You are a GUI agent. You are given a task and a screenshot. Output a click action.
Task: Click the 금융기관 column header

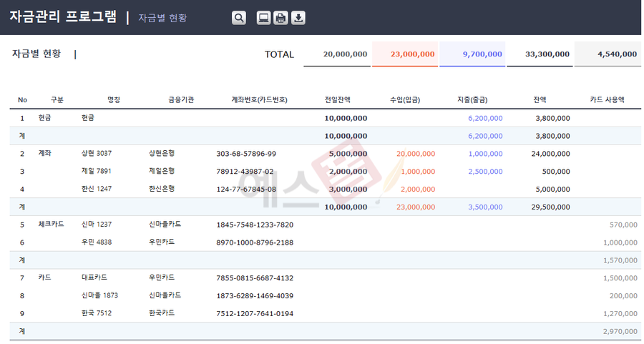pyautogui.click(x=181, y=99)
